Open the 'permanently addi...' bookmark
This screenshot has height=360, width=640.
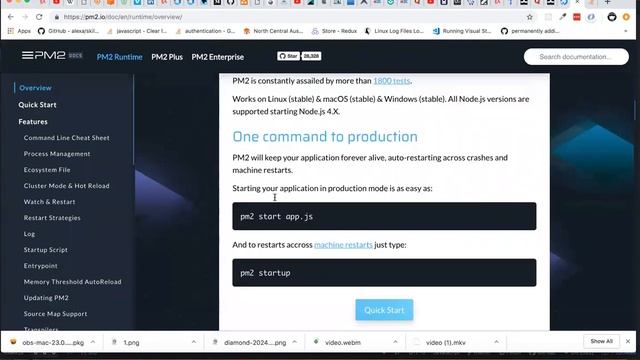[531, 31]
